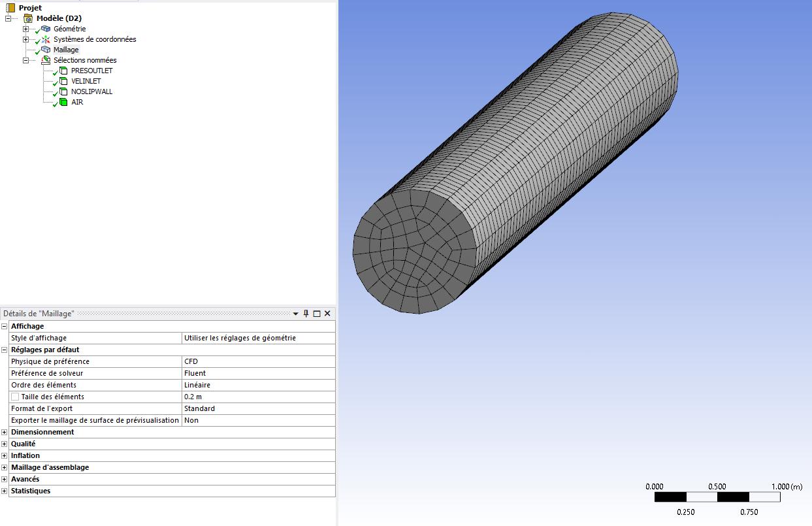Select the NOSLIPWALL named selection
The height and width of the screenshot is (526, 812).
(x=91, y=91)
